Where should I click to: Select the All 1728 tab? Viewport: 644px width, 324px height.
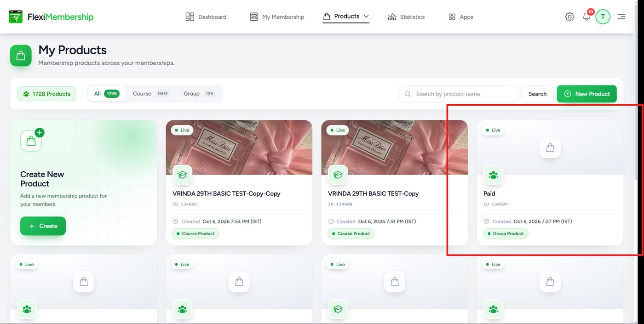pyautogui.click(x=107, y=94)
